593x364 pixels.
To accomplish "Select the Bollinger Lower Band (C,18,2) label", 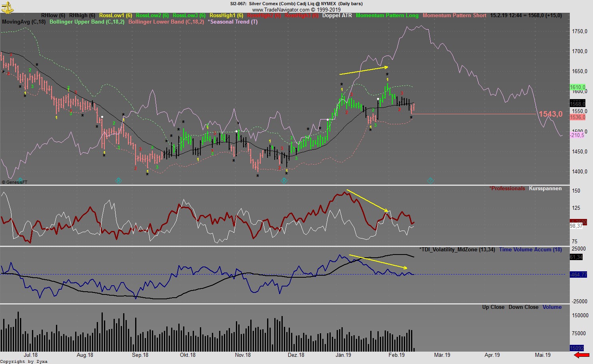I will (x=166, y=22).
